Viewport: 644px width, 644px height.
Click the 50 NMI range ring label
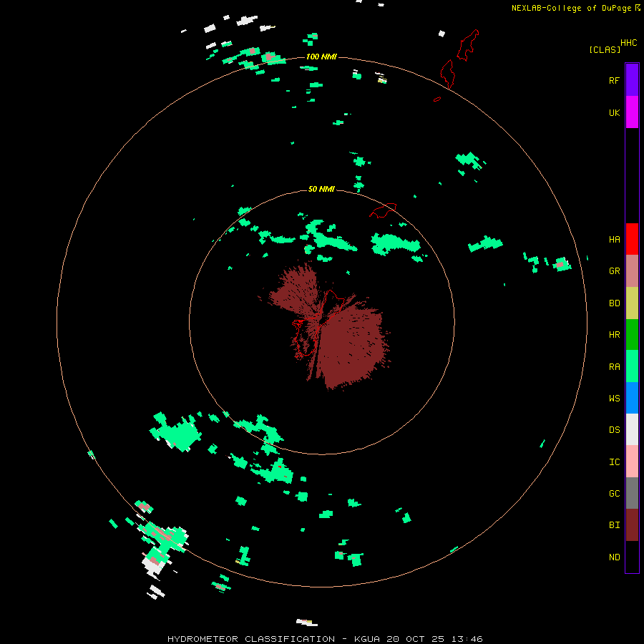tap(321, 189)
